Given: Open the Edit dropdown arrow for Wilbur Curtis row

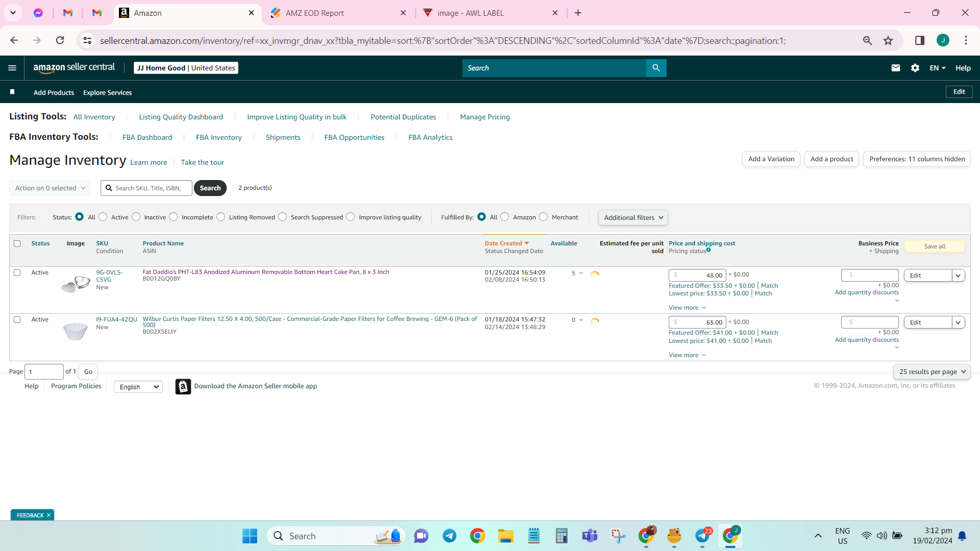Looking at the screenshot, I should coord(958,322).
